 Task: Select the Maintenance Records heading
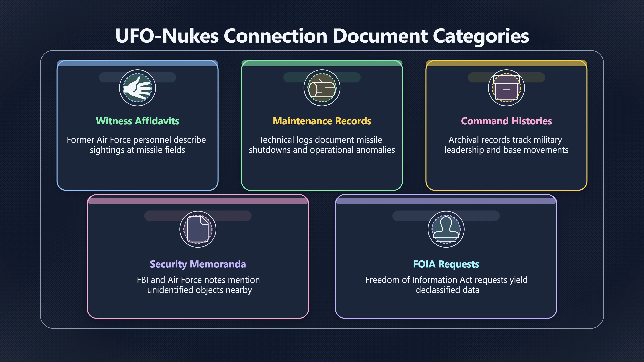tap(322, 121)
